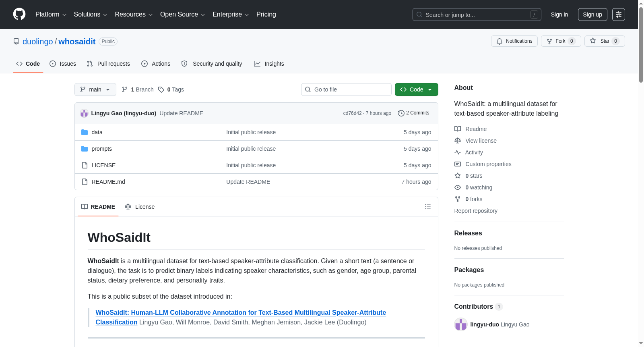Open the Packages section heading link
The image size is (644, 347).
(x=469, y=270)
